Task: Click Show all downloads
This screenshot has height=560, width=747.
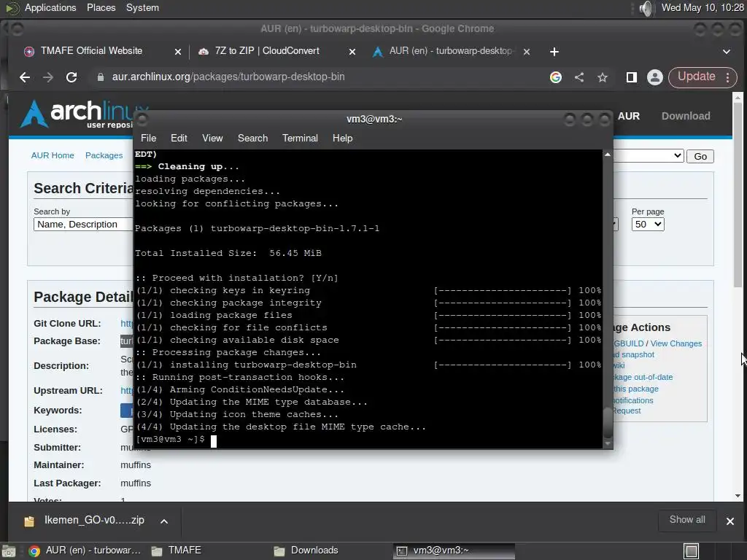Action: [x=687, y=520]
